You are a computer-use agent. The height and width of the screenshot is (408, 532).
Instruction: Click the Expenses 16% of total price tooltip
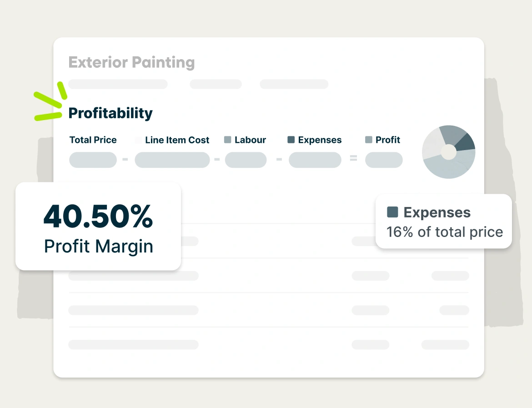pos(444,222)
